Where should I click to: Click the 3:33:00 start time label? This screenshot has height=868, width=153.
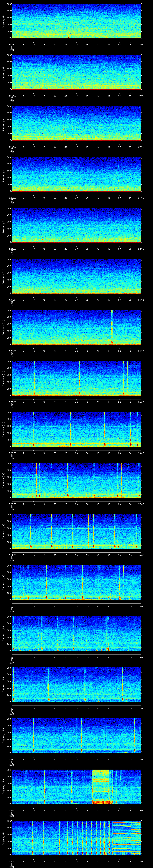point(12,862)
